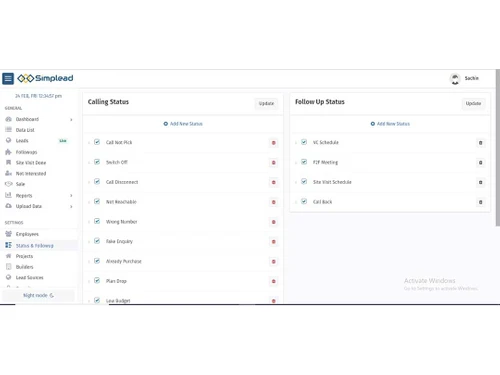Click the Sale sidebar icon
Viewport: 500px width, 375px height.
tap(9, 184)
